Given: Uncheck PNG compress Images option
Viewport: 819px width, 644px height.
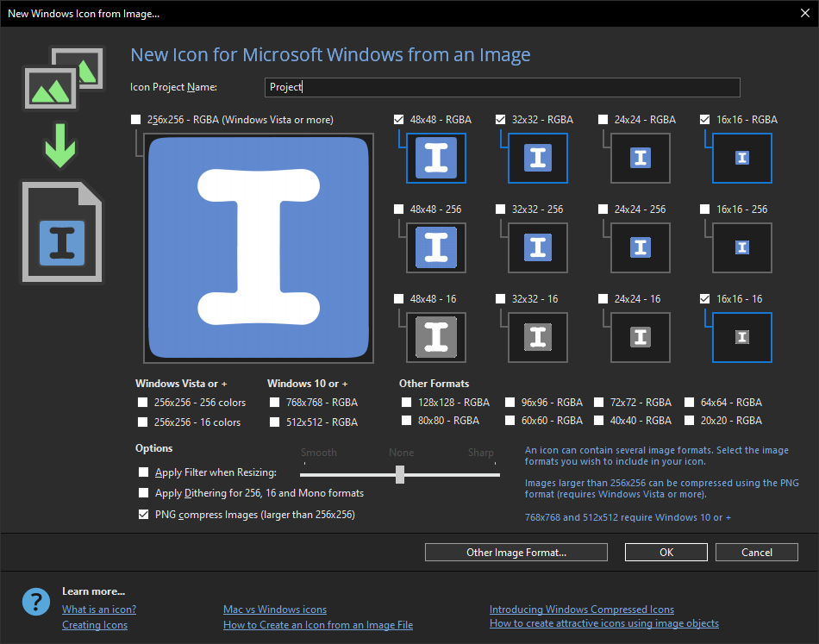Looking at the screenshot, I should pos(144,515).
